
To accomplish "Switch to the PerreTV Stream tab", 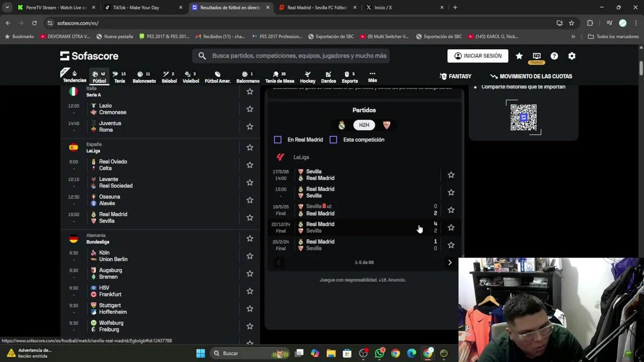I will point(55,8).
